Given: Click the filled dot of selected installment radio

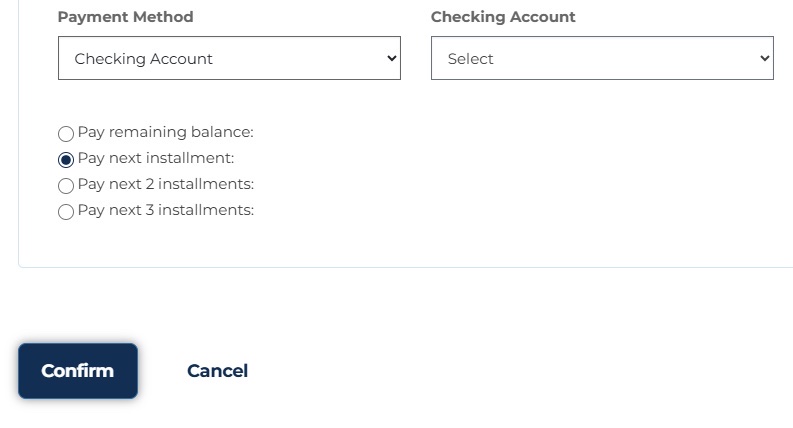Looking at the screenshot, I should click(66, 160).
